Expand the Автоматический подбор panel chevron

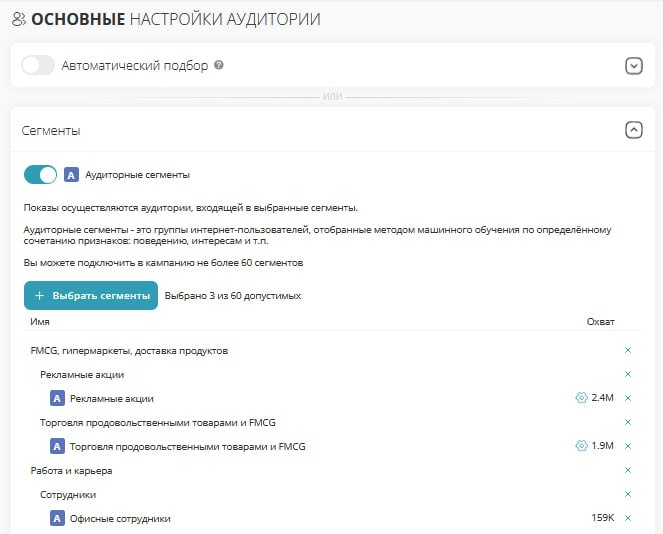(634, 66)
